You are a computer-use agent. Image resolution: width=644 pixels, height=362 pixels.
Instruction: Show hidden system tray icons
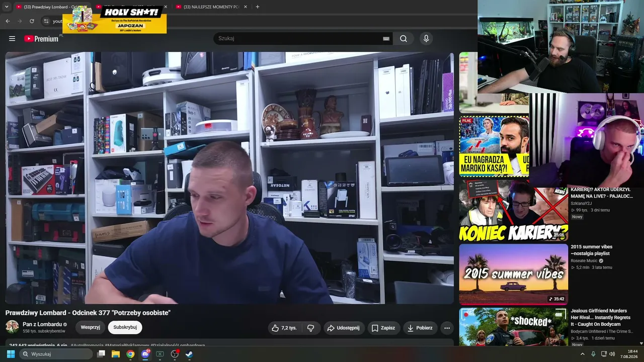pos(583,354)
